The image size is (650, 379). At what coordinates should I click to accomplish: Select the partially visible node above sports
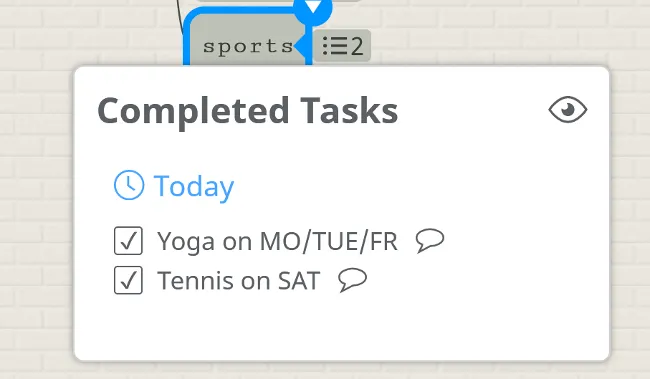278,1
